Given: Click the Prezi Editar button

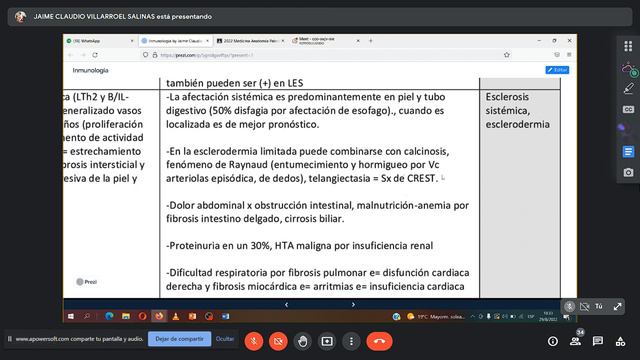Looking at the screenshot, I should [x=557, y=70].
